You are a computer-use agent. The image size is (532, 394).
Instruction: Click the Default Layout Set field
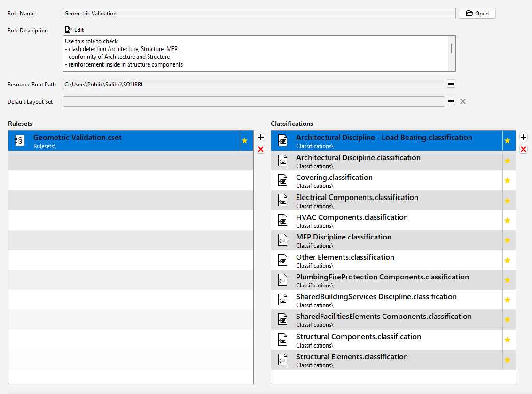pyautogui.click(x=253, y=101)
